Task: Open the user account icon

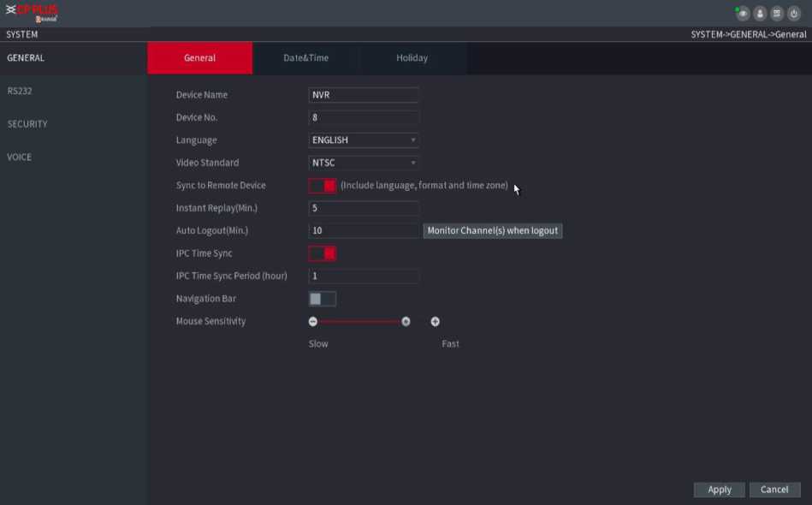Action: (x=760, y=14)
